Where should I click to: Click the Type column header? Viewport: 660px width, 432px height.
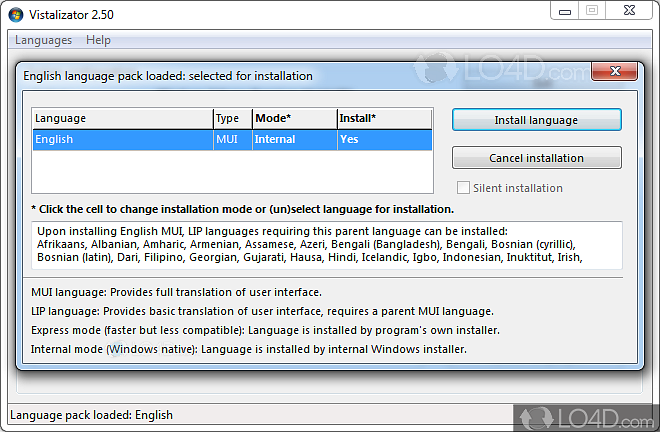[x=231, y=119]
